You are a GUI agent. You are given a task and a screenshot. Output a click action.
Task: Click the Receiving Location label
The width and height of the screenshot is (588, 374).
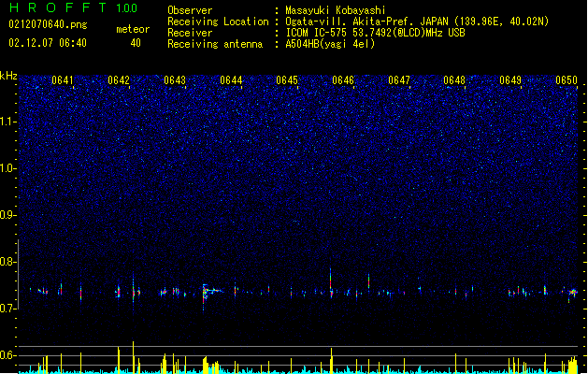pos(218,22)
